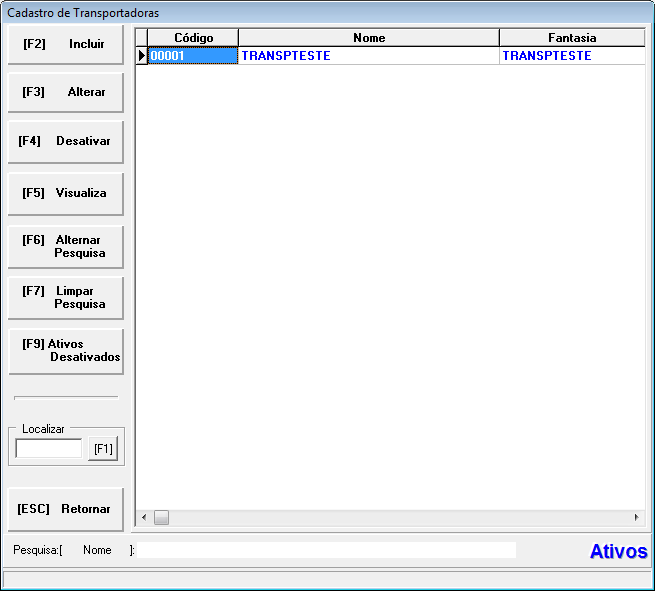Image resolution: width=655 pixels, height=591 pixels.
Task: Click the Nome column header
Action: [368, 38]
